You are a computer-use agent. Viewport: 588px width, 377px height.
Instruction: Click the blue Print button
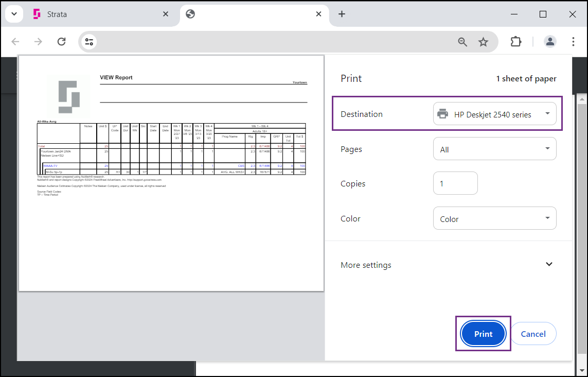(x=484, y=333)
